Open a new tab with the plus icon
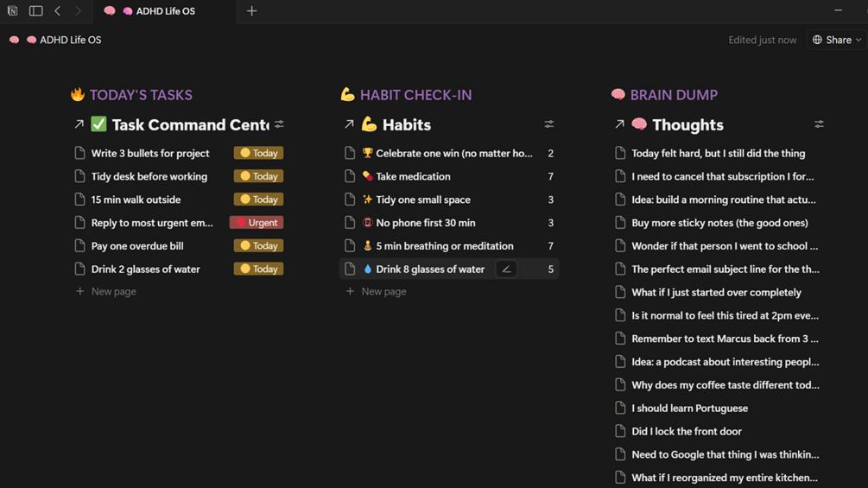Viewport: 868px width, 488px height. (x=251, y=11)
